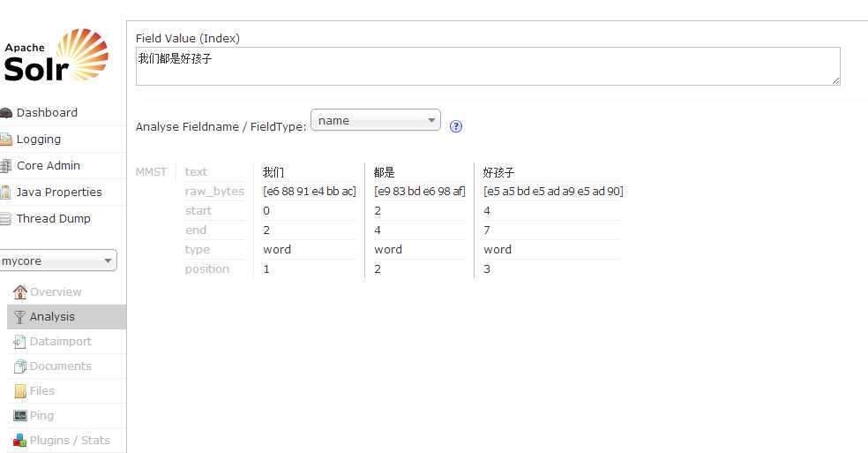Viewport: 868px width, 453px height.
Task: Click the textarea resize handle corner
Action: tap(836, 81)
